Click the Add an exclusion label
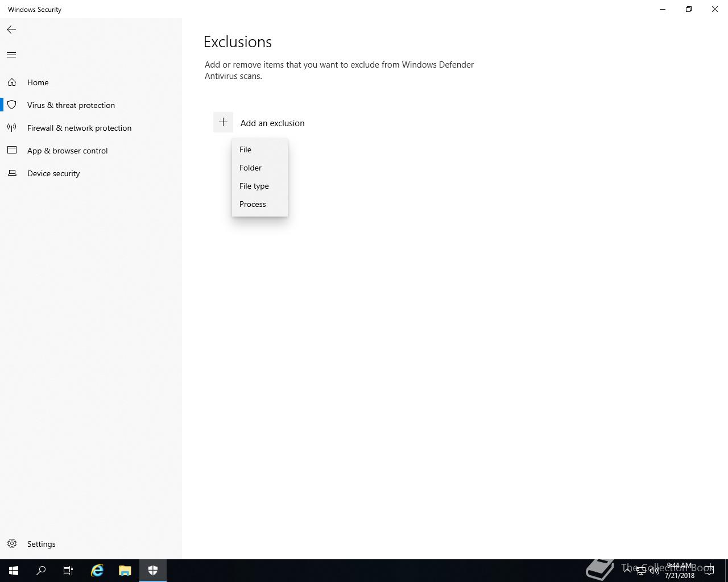 272,123
